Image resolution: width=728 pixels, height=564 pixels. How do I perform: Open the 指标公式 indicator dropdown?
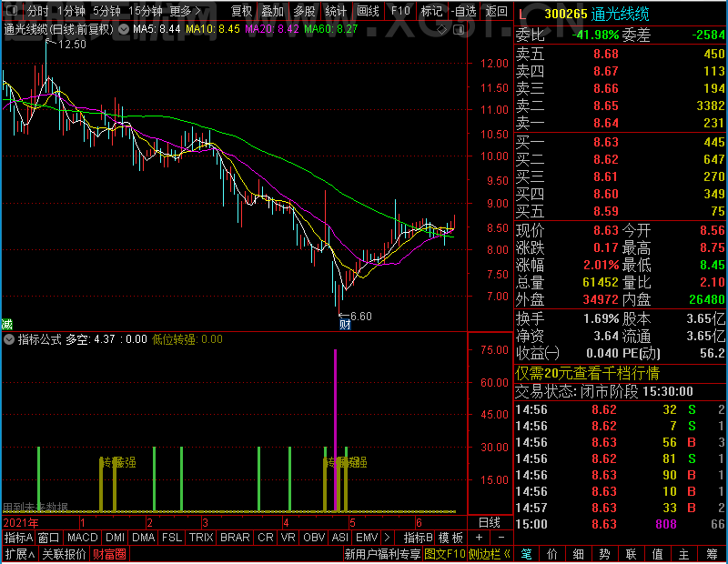[x=9, y=339]
